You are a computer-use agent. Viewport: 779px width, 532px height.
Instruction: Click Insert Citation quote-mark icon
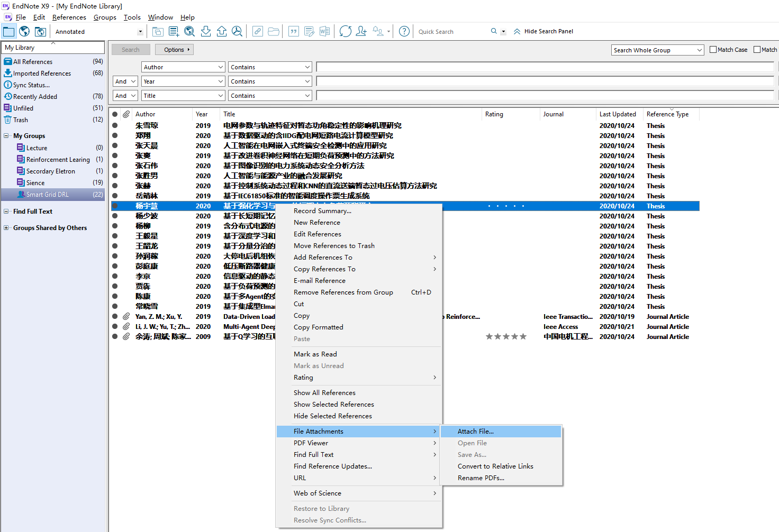(x=294, y=31)
